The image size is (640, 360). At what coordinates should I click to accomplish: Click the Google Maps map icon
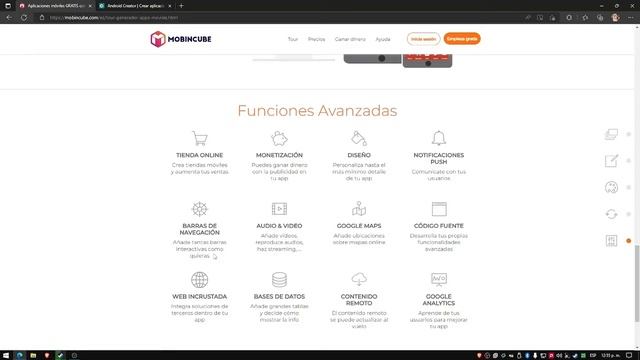(359, 209)
